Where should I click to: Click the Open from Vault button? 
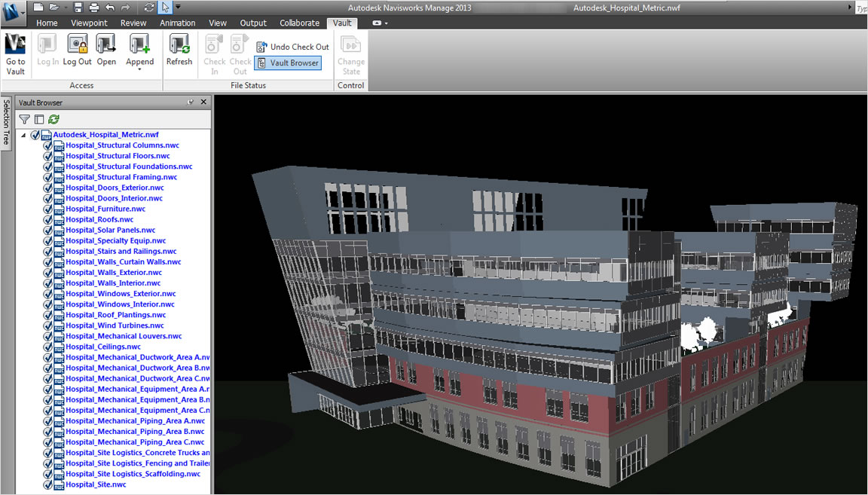pyautogui.click(x=106, y=50)
